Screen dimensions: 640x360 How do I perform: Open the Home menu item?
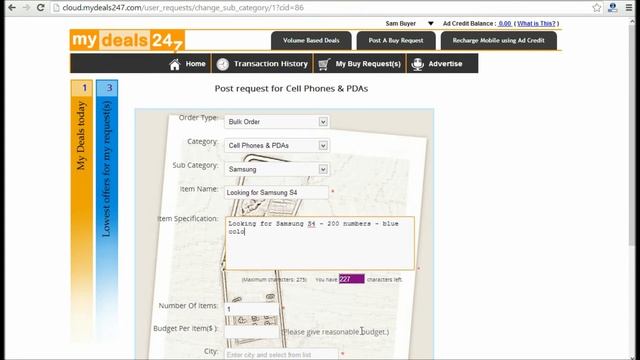tap(188, 64)
